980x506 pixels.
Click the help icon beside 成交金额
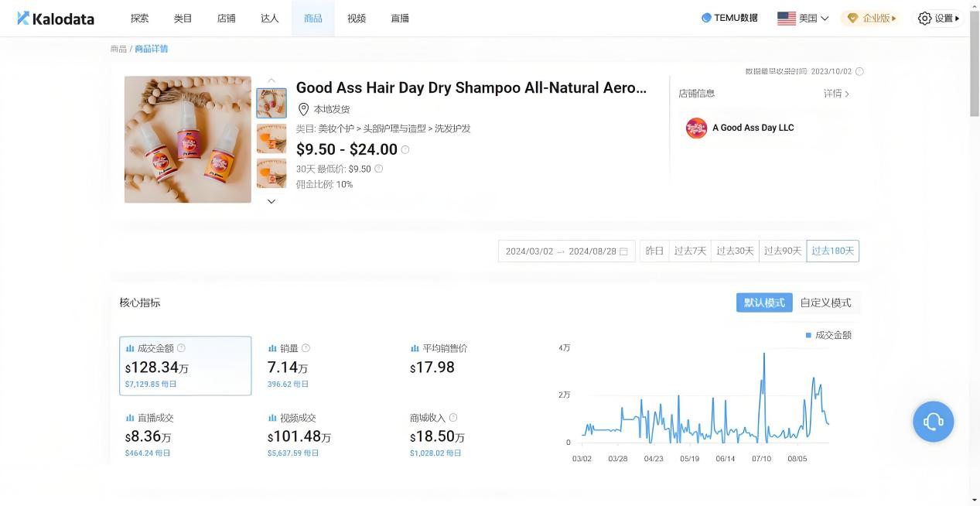[181, 348]
